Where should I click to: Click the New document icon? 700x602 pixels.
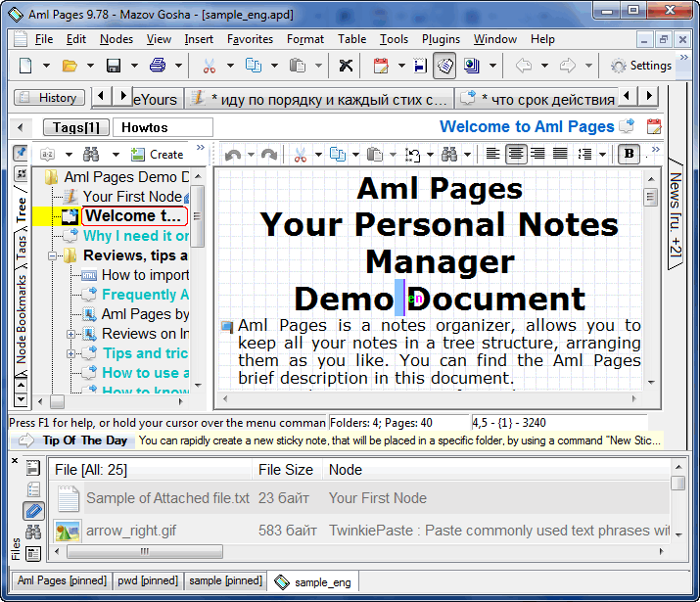tap(25, 66)
